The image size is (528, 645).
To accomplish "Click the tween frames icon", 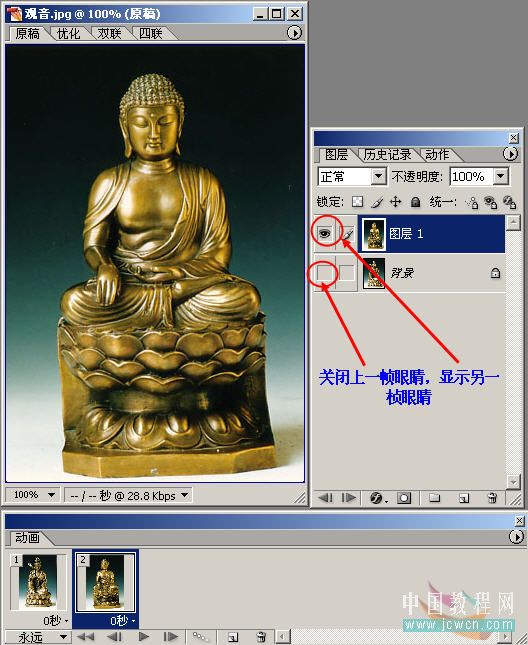I will (201, 637).
